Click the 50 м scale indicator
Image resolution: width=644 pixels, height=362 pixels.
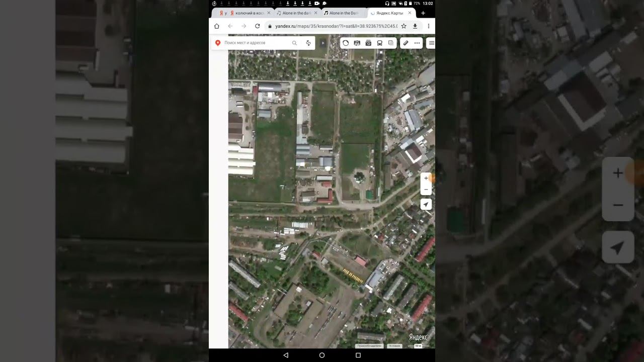(x=418, y=346)
